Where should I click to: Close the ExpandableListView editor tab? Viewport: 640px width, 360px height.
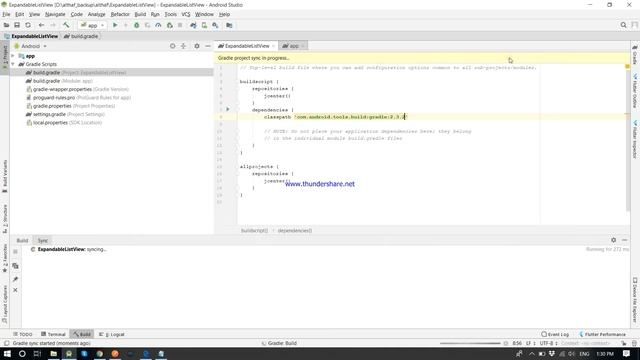(x=273, y=46)
